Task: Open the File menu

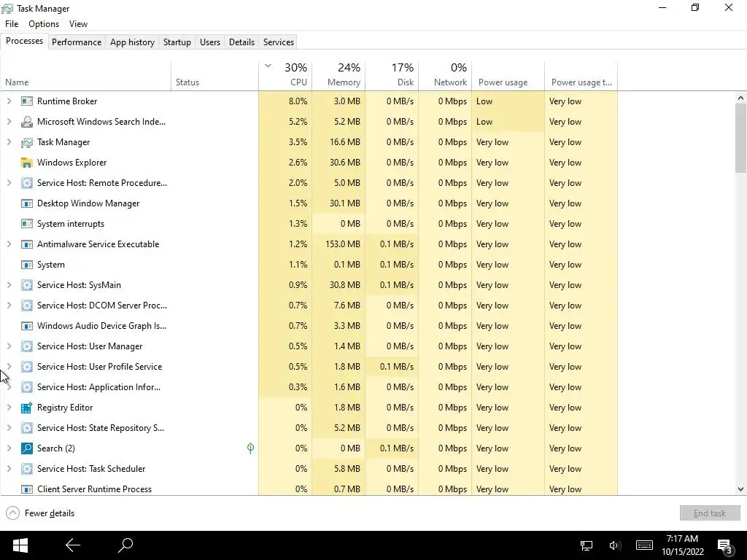Action: pyautogui.click(x=12, y=24)
